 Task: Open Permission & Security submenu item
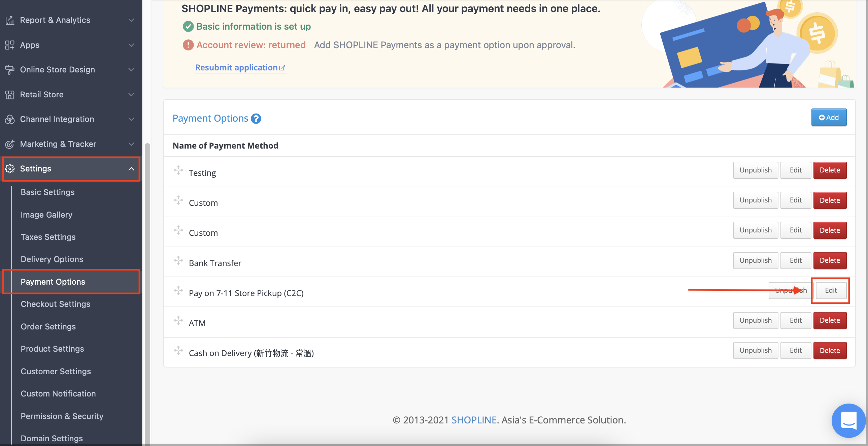pos(62,416)
